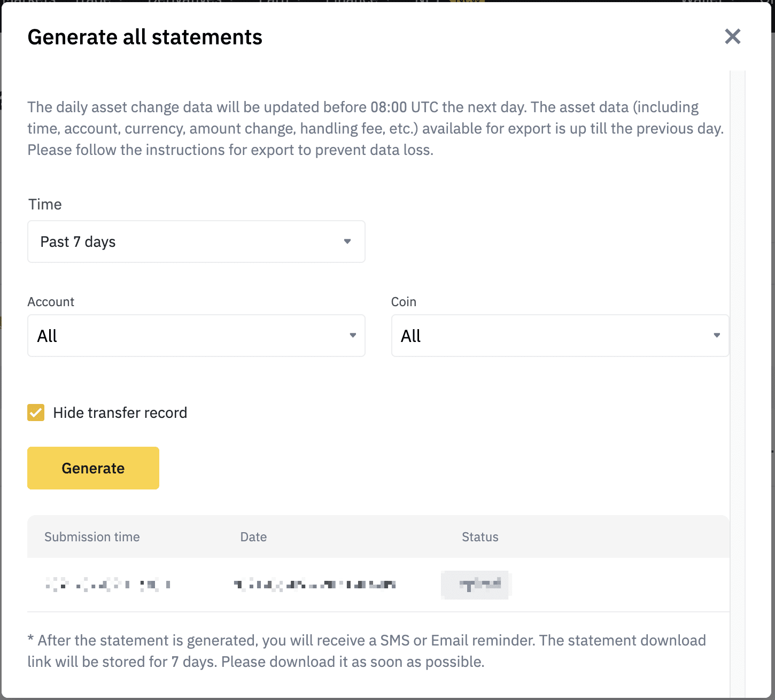Open the Coin selection dropdown
The image size is (775, 700).
click(x=560, y=336)
